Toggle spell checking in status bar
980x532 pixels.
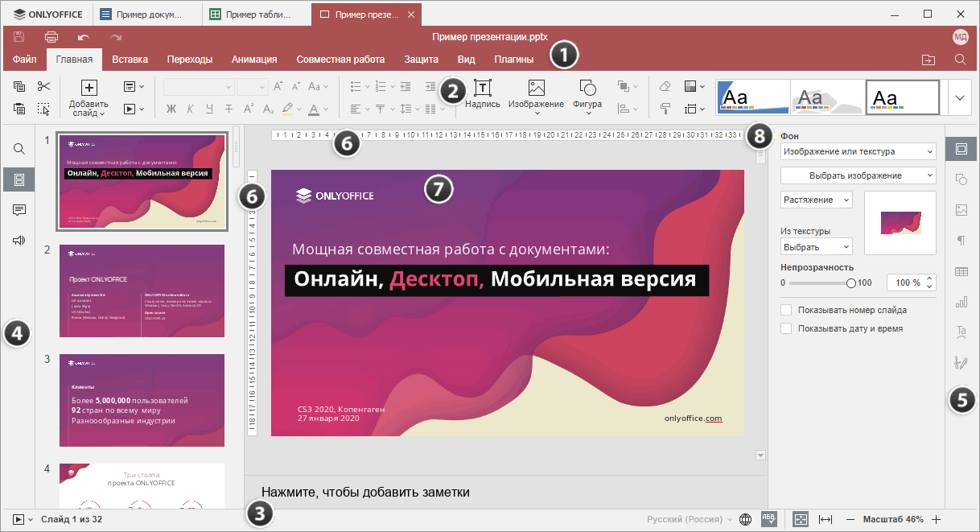pos(768,520)
